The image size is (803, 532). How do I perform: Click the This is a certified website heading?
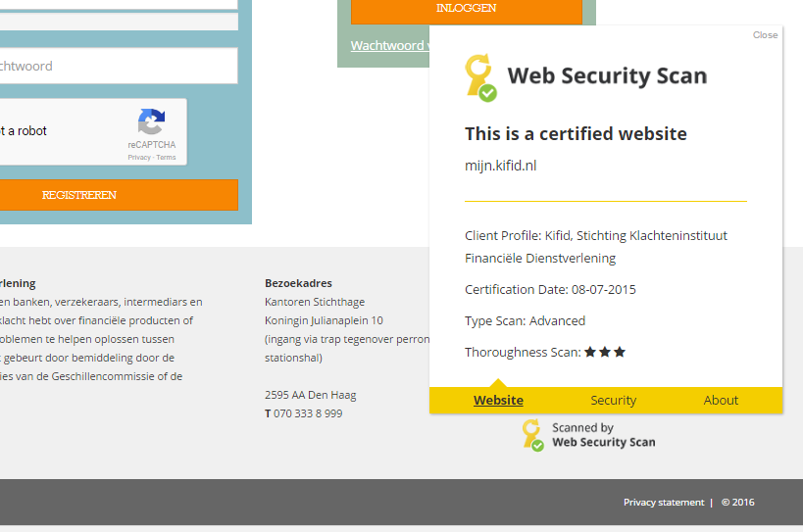pyautogui.click(x=576, y=133)
